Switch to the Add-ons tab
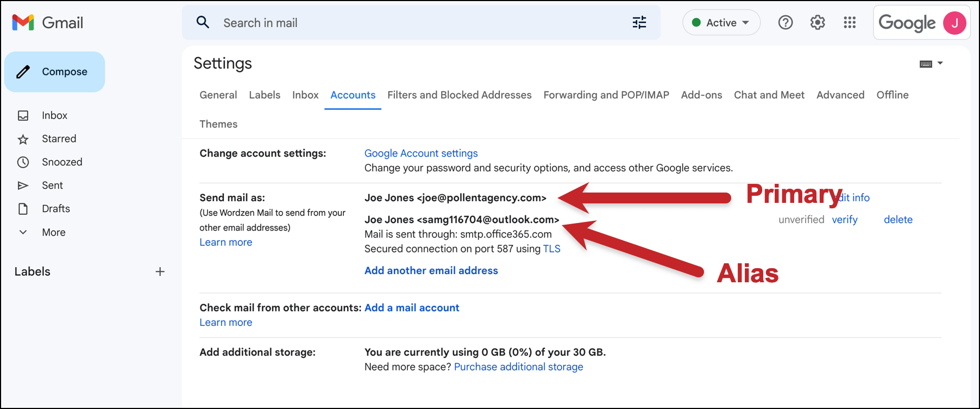This screenshot has height=409, width=980. pyautogui.click(x=701, y=95)
